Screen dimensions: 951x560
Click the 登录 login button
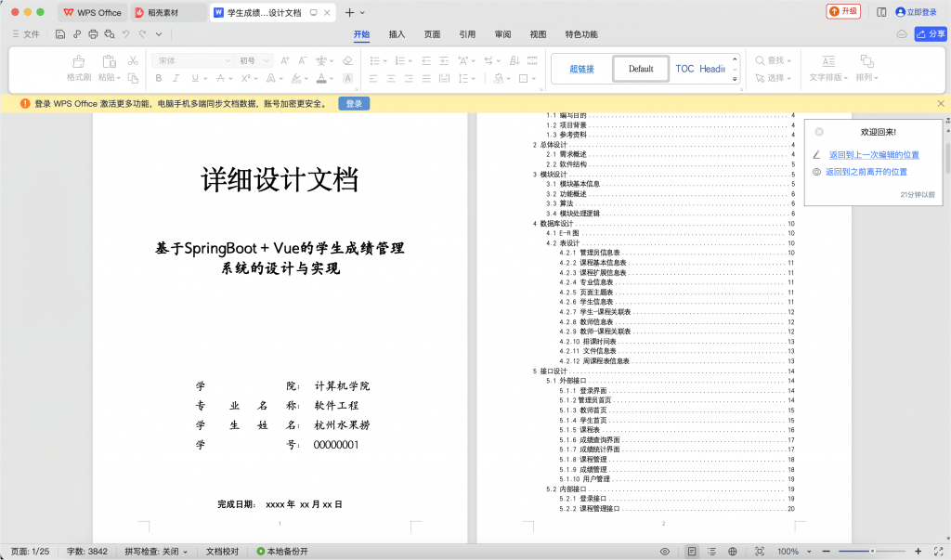click(353, 103)
